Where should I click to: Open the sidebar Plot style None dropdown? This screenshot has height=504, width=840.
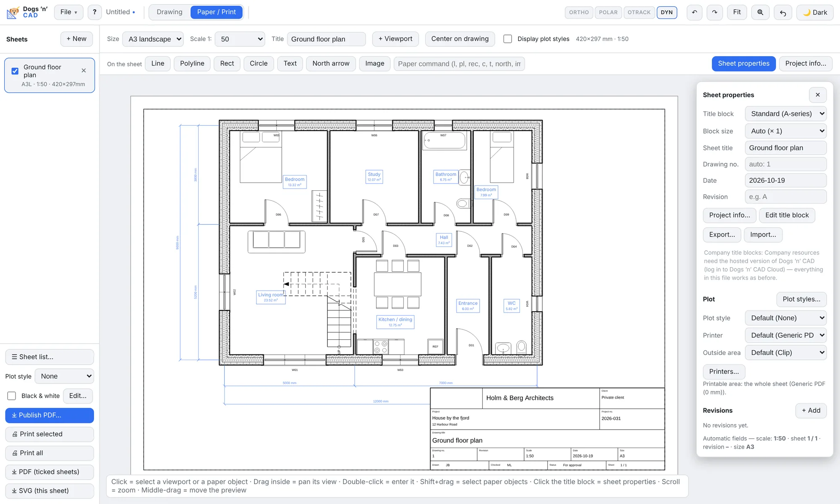click(64, 376)
